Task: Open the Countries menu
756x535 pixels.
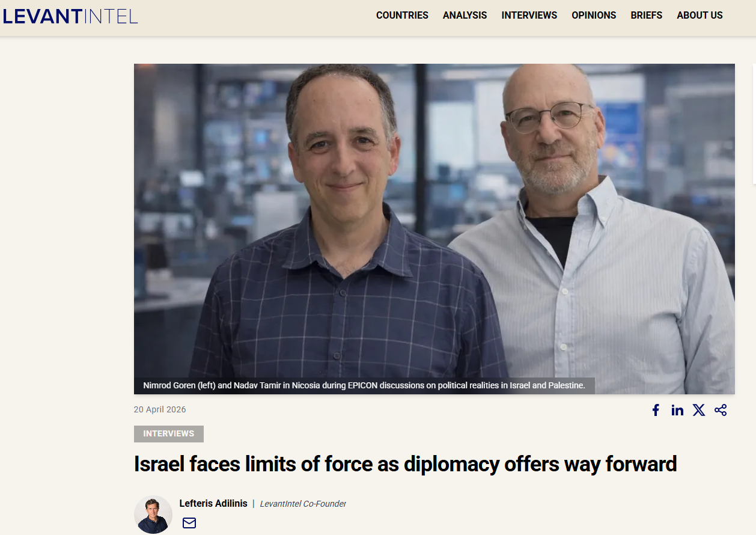Action: pos(402,16)
